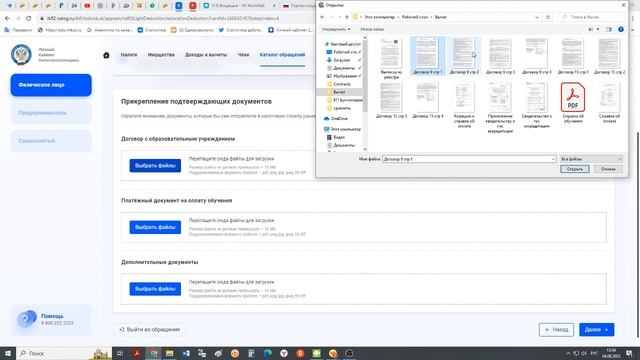Viewport: 640px width, 360px height.
Task: Open the Упорядочить dropdown in dialog
Action: coord(336,29)
